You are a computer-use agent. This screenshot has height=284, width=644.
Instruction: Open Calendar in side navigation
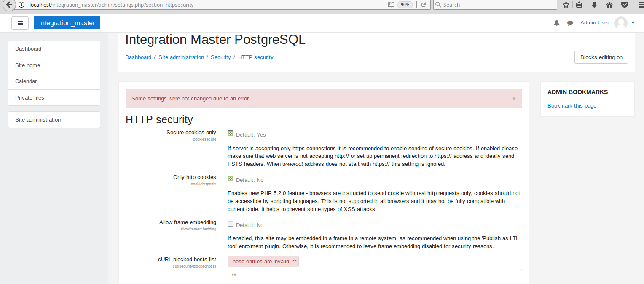tap(54, 81)
